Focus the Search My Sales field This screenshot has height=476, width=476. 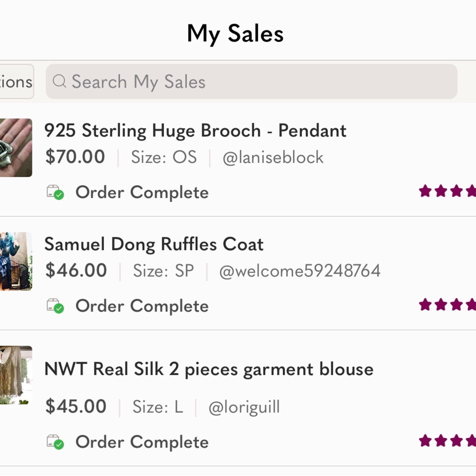[x=251, y=81]
